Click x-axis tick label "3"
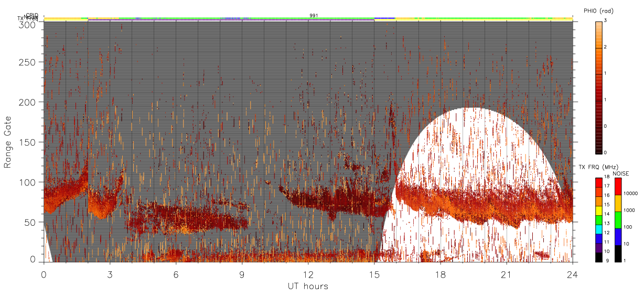This screenshot has height=297, width=644. (110, 274)
